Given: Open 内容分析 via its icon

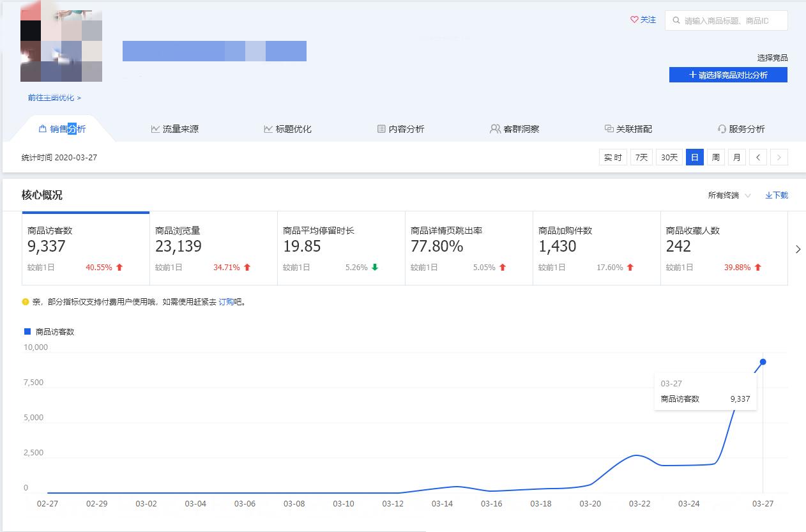Looking at the screenshot, I should pos(381,128).
